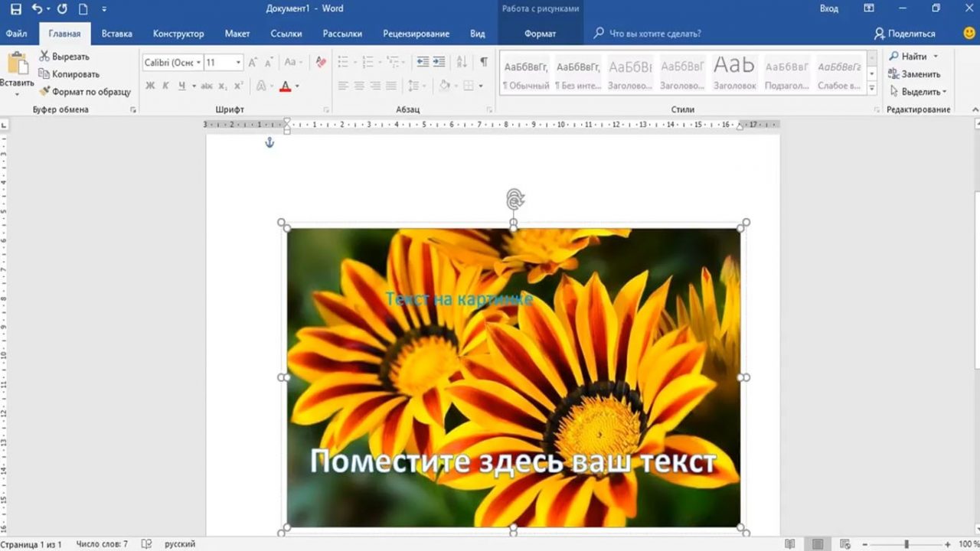The width and height of the screenshot is (980, 551).
Task: Open the Формат picture tools tab
Action: (x=541, y=34)
